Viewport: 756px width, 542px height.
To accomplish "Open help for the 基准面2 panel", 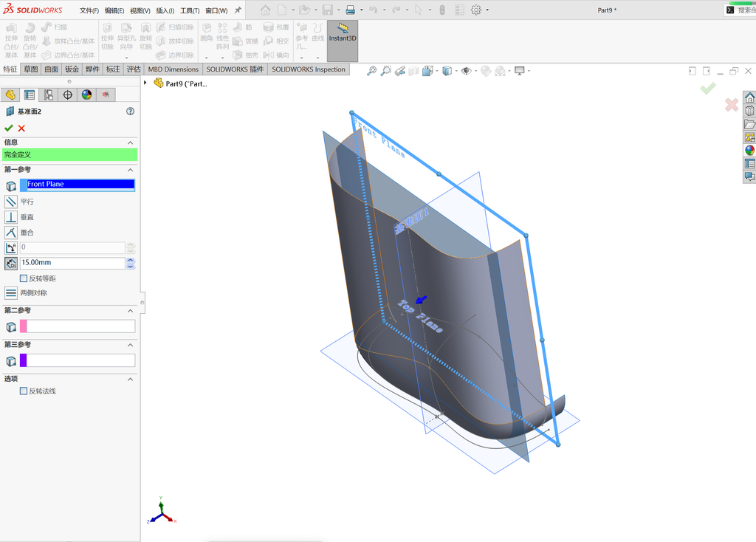I will pyautogui.click(x=130, y=112).
